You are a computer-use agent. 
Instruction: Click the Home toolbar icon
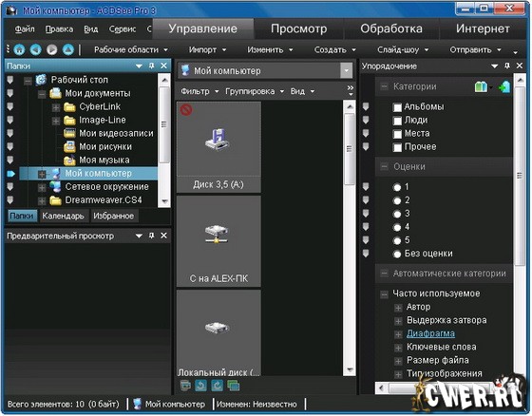(x=19, y=50)
